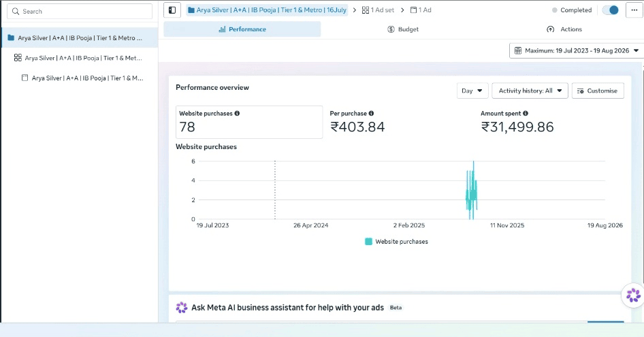644x337 pixels.
Task: Click the purchases spike on the chart
Action: coord(472,191)
